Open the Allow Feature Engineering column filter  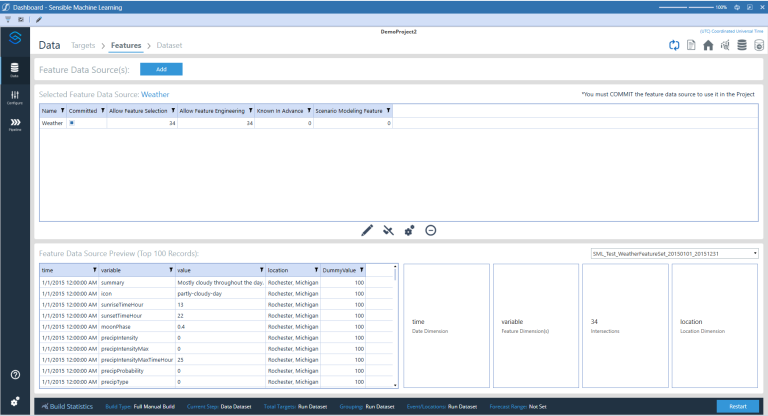(x=250, y=111)
